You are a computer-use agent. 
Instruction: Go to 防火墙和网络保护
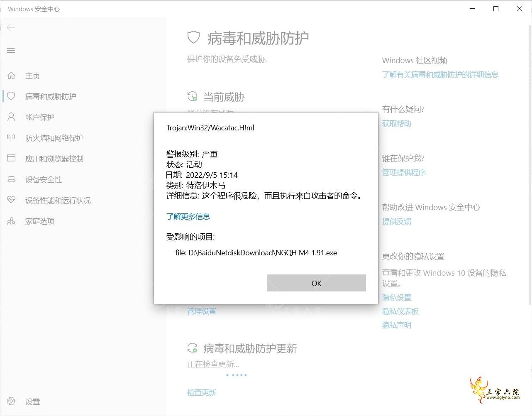[54, 138]
